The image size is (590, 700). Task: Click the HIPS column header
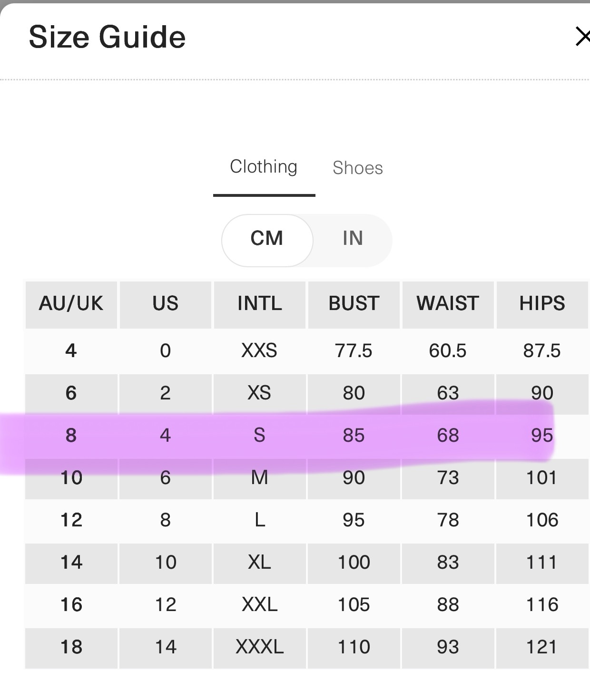pyautogui.click(x=542, y=303)
